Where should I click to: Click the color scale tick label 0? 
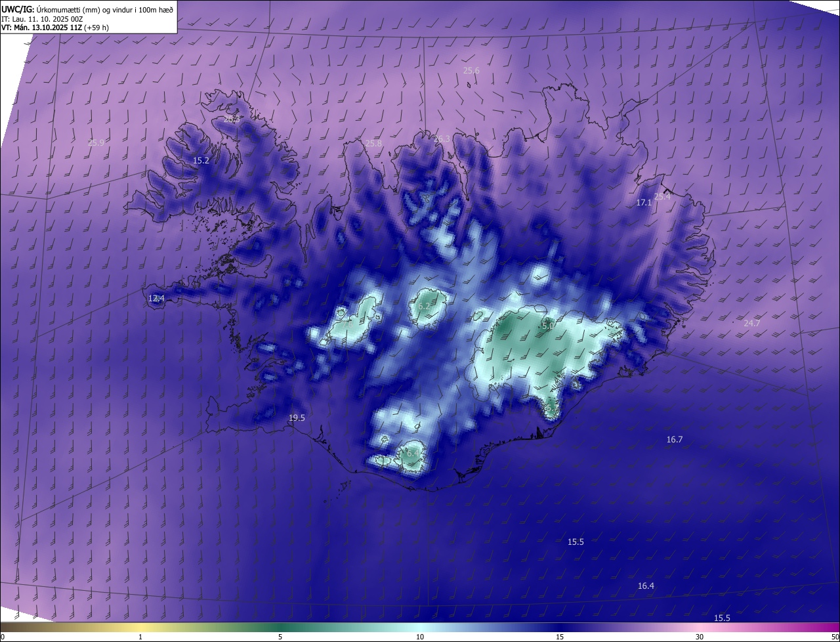click(x=3, y=637)
